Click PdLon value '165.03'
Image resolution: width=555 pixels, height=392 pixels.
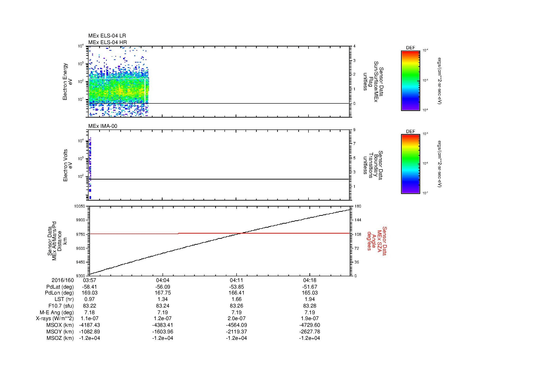310,293
